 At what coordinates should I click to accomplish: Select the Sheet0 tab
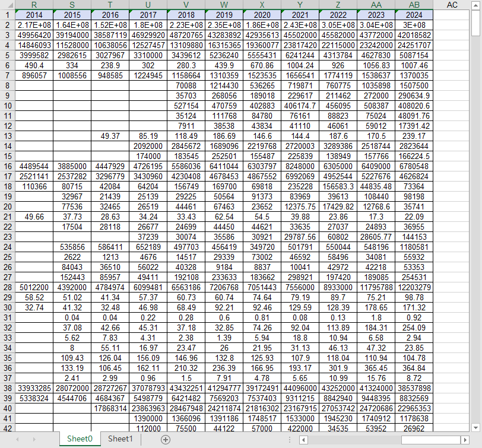point(80,439)
